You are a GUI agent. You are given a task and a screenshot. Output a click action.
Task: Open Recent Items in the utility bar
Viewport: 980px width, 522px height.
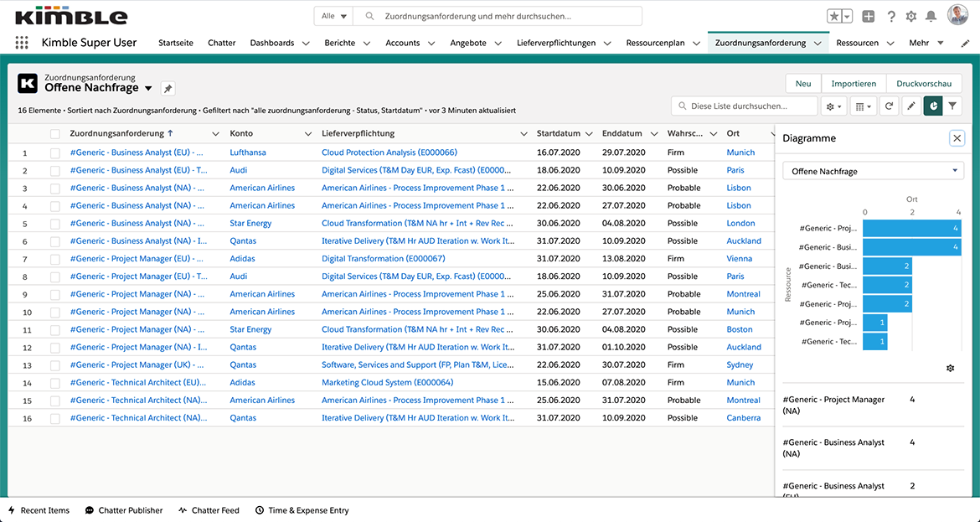point(39,510)
